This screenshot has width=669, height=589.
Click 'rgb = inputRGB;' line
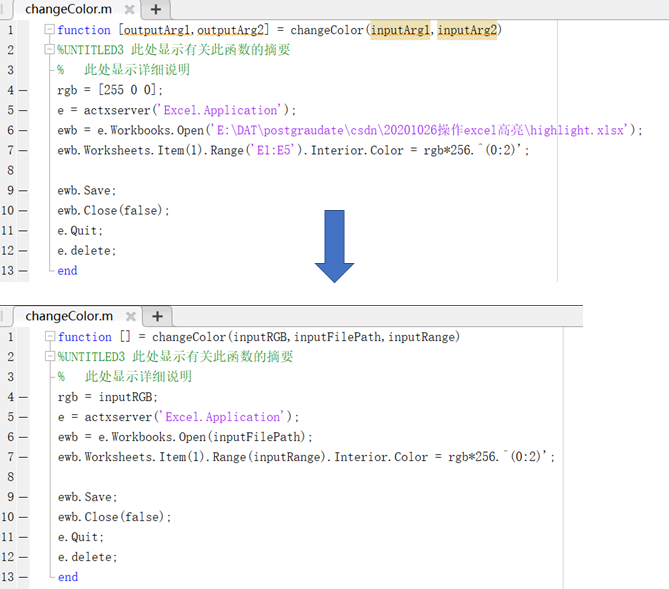[108, 397]
